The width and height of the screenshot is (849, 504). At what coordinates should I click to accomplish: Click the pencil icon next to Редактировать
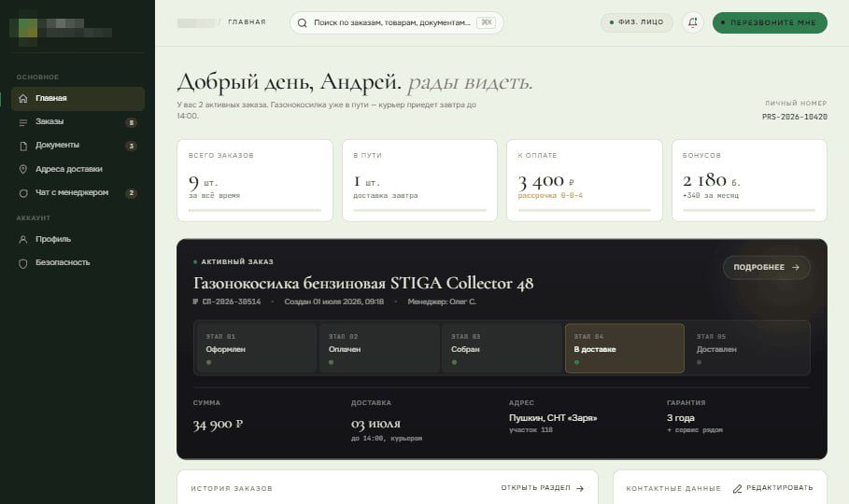[737, 489]
